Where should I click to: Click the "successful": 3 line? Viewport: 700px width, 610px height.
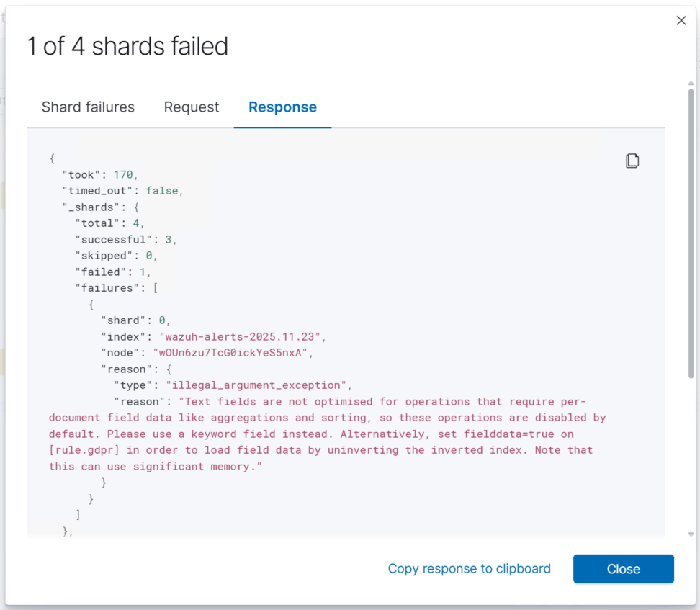[x=125, y=239]
